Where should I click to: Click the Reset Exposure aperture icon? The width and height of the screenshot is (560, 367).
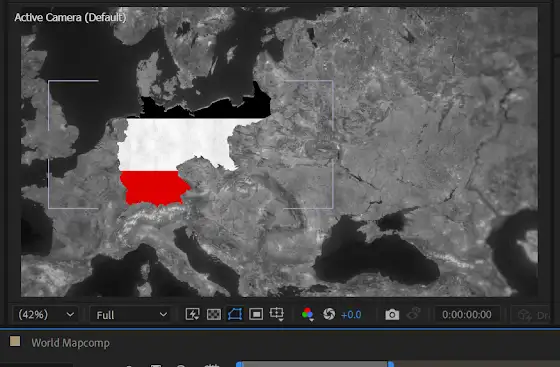click(x=329, y=315)
